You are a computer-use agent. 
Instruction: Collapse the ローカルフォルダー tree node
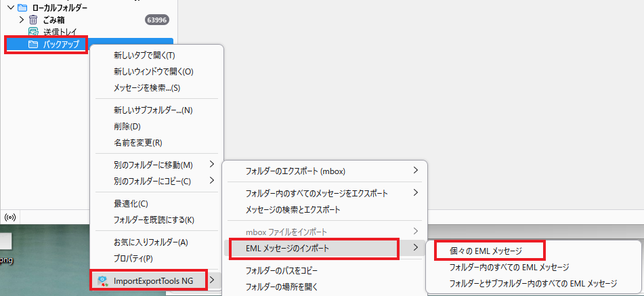coord(11,7)
